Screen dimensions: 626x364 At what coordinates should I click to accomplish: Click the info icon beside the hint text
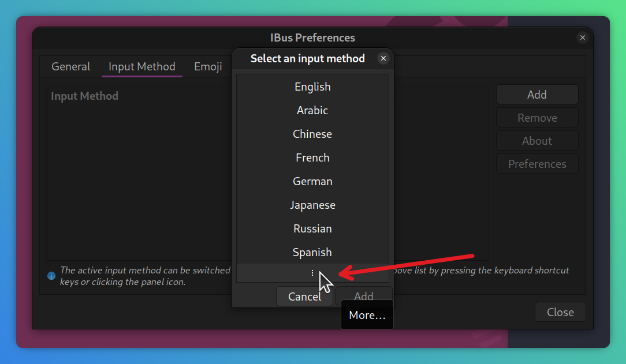coord(51,276)
